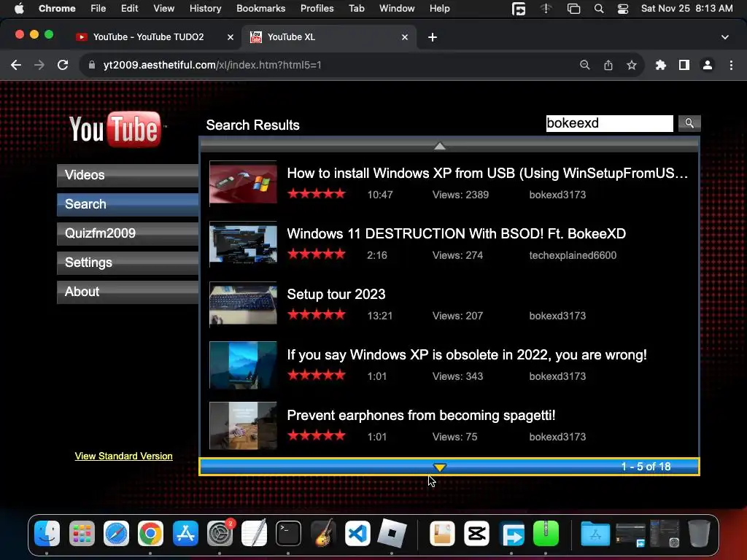This screenshot has height=560, width=747.
Task: Open the Apple menu
Action: [x=19, y=9]
